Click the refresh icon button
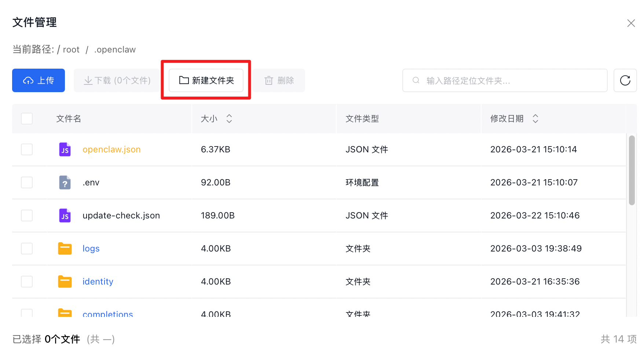Viewport: 644px width, 362px height. 625,80
